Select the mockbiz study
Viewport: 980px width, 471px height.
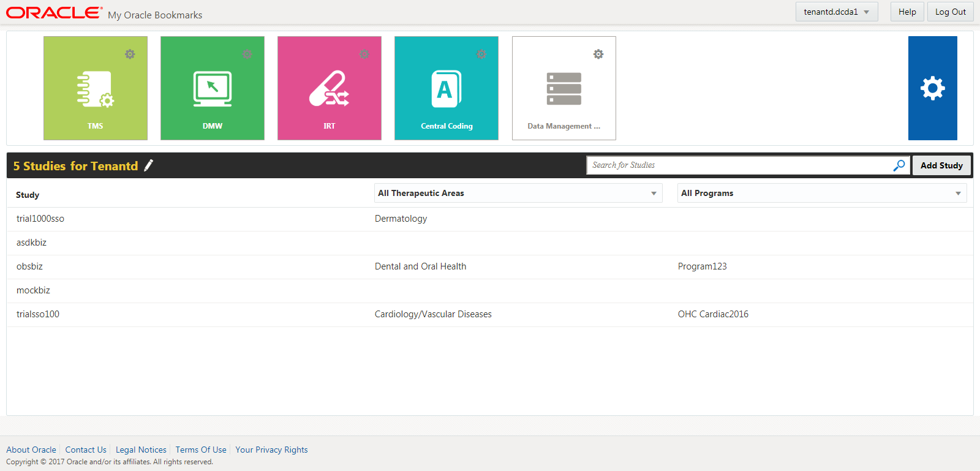(x=33, y=290)
